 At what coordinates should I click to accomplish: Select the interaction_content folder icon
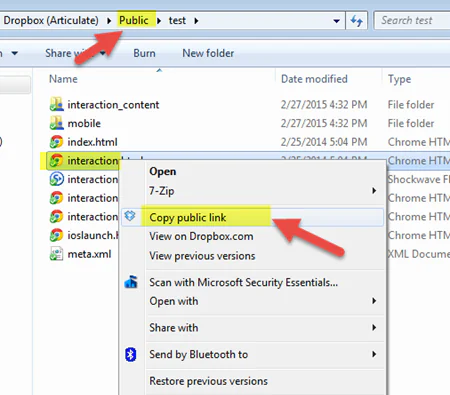click(56, 104)
